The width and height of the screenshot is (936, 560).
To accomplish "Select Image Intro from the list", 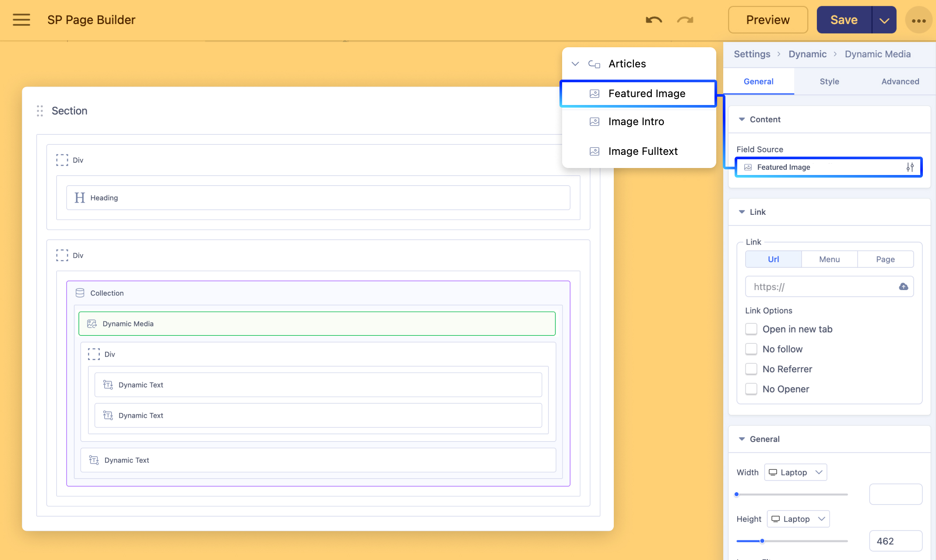I will (x=636, y=122).
